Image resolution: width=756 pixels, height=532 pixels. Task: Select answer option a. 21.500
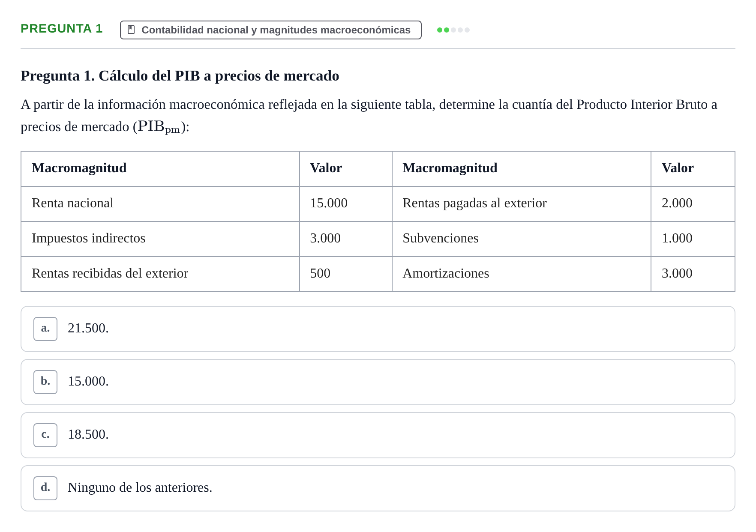point(378,329)
